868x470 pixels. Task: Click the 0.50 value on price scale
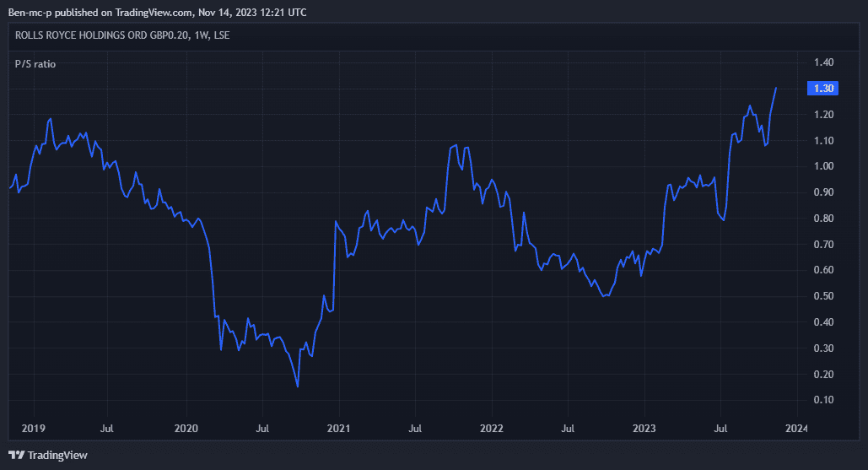point(823,296)
